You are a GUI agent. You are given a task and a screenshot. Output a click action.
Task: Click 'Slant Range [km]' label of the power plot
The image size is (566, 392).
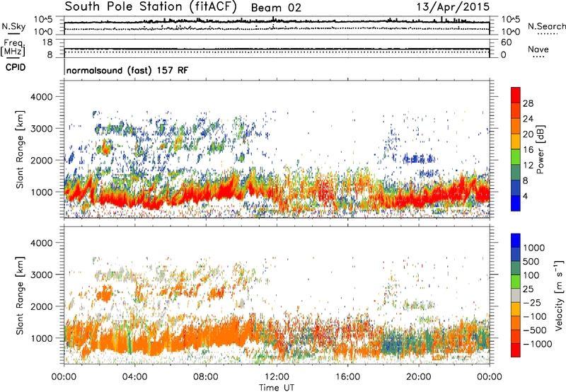pyautogui.click(x=20, y=149)
